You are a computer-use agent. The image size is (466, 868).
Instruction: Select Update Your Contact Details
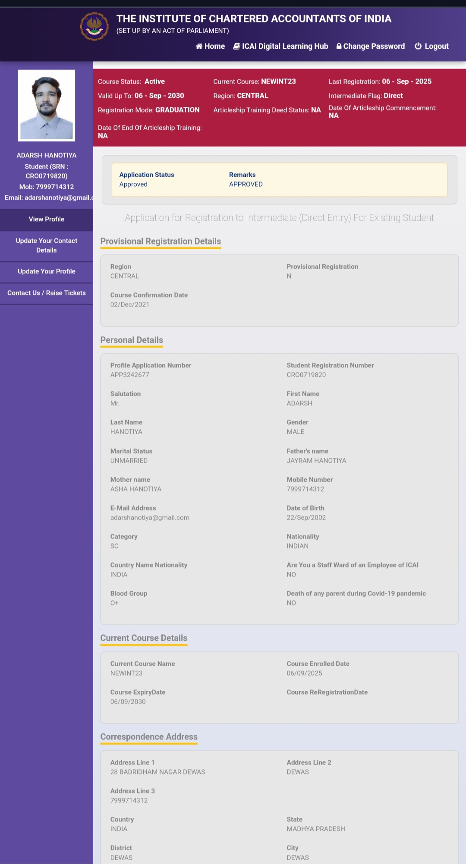point(47,245)
